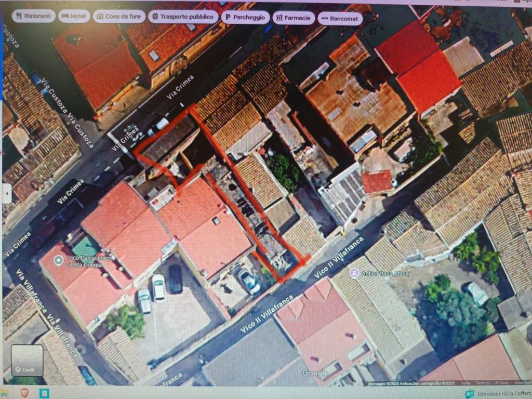This screenshot has width=532, height=399.
Task: Open Cose da fare via the camera icon
Action: point(100,16)
